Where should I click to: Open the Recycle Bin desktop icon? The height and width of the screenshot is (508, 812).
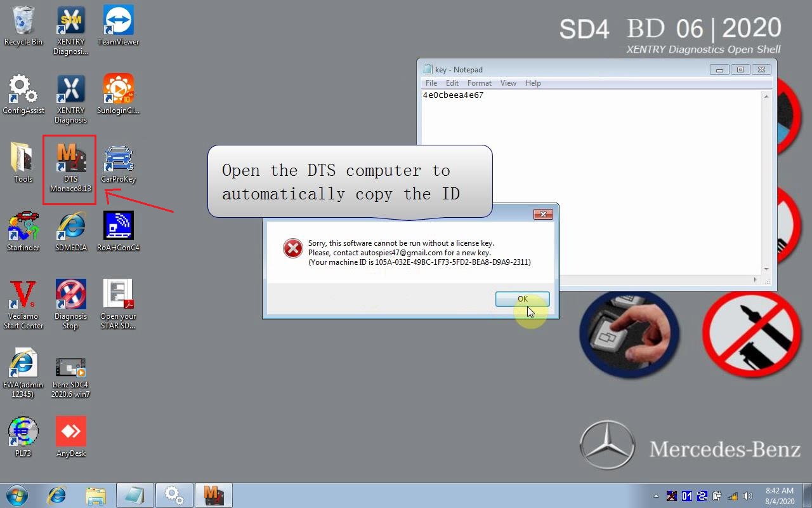[x=23, y=27]
